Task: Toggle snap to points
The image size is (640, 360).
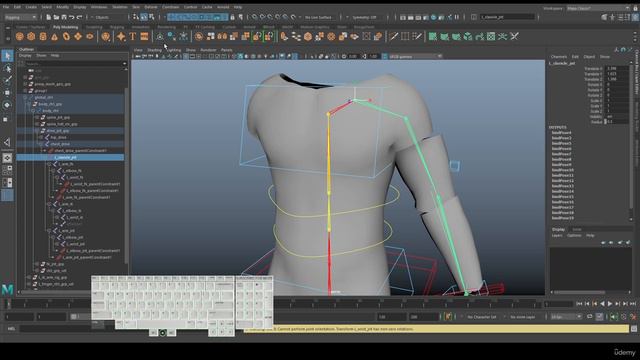Action: [x=270, y=17]
